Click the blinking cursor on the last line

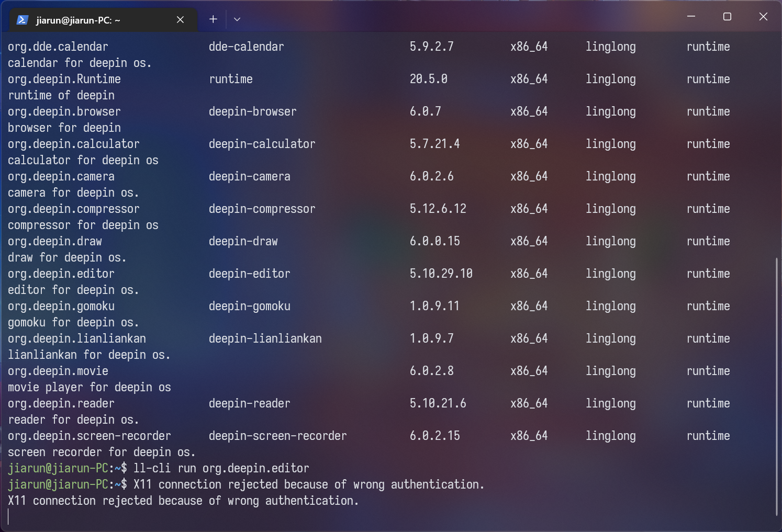[x=9, y=517]
